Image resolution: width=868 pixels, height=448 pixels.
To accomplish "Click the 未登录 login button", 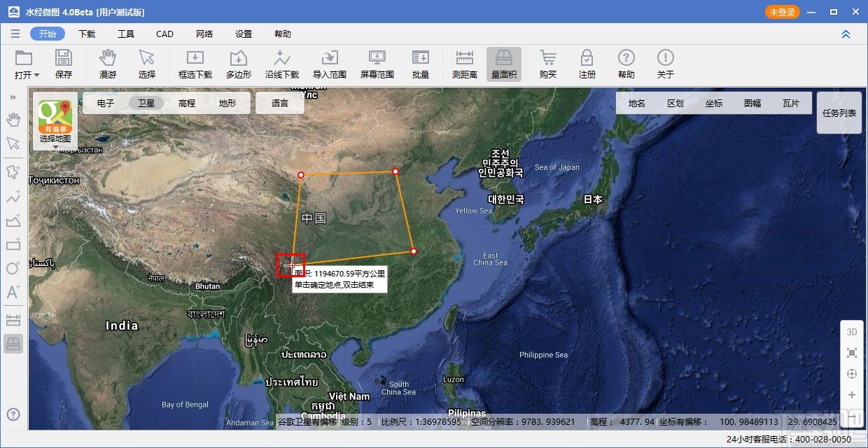I will (x=782, y=12).
